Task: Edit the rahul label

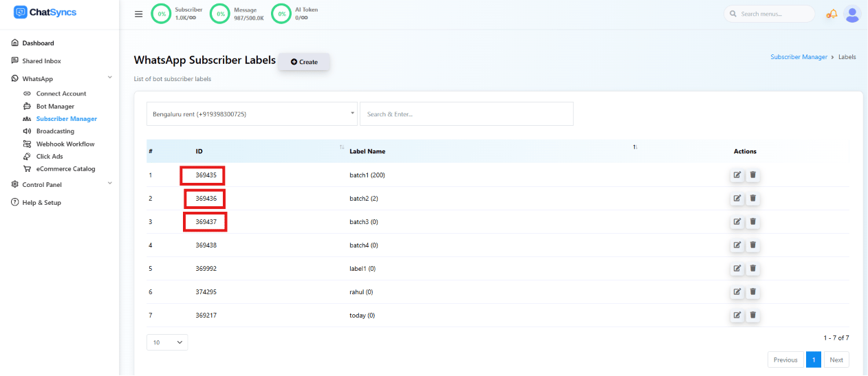Action: [737, 292]
